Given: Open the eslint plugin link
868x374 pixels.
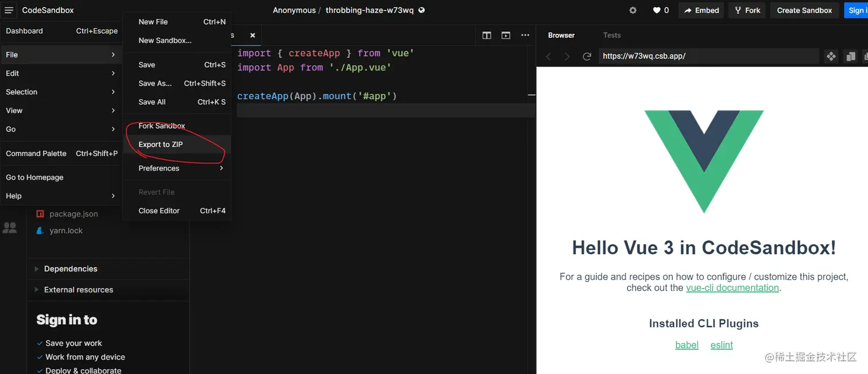Looking at the screenshot, I should click(722, 345).
